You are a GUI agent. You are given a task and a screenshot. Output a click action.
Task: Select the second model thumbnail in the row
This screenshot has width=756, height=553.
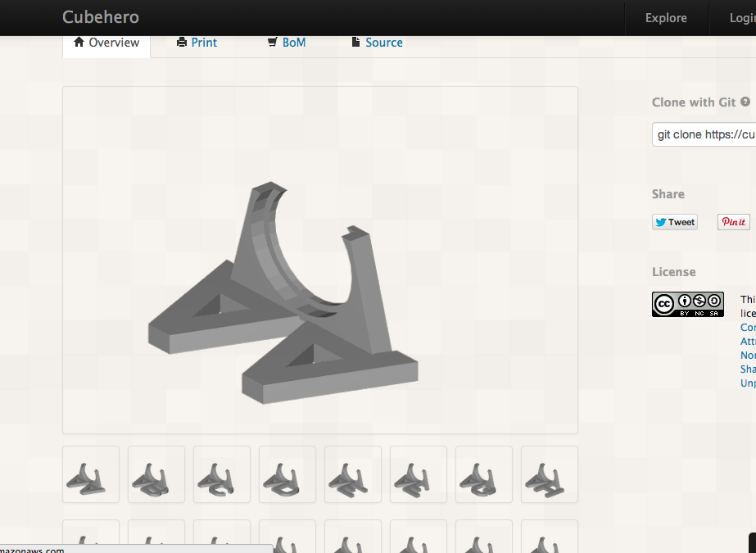(156, 474)
